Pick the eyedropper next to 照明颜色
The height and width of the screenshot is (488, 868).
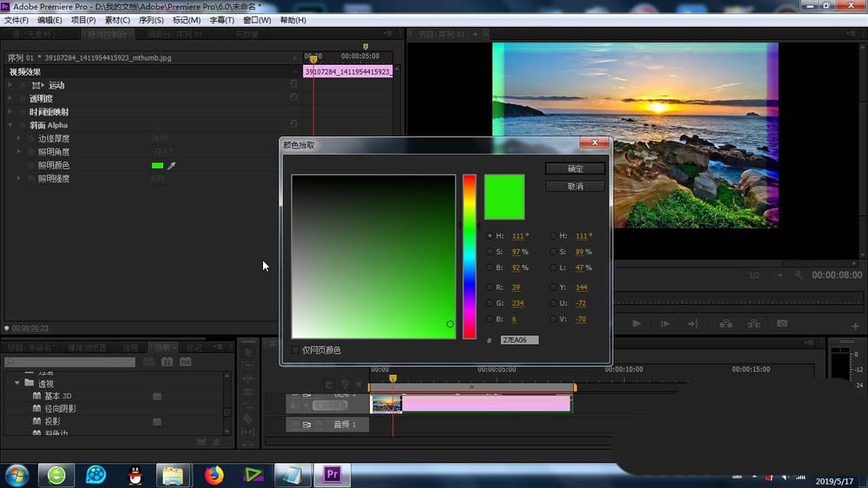point(172,165)
